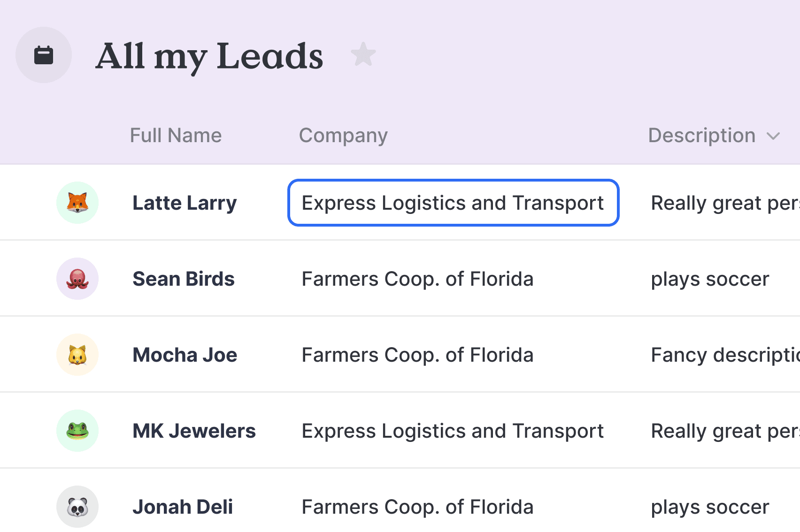
Task: Toggle the favorite star next to All my Leads
Action: [363, 54]
